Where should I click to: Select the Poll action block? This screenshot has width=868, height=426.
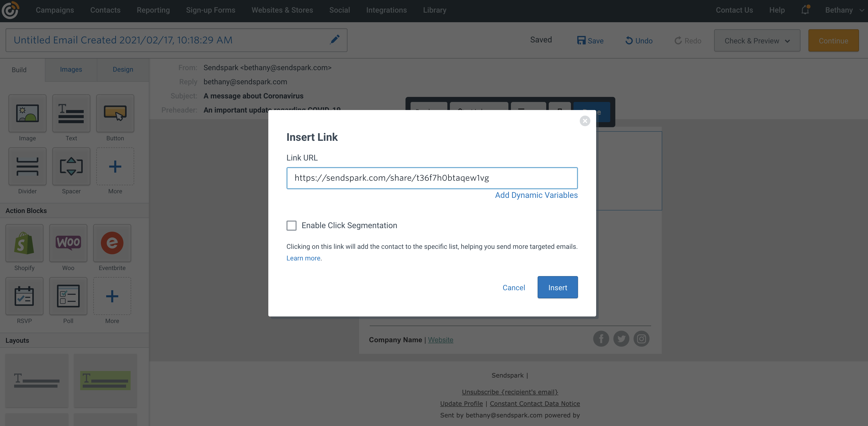pyautogui.click(x=68, y=296)
